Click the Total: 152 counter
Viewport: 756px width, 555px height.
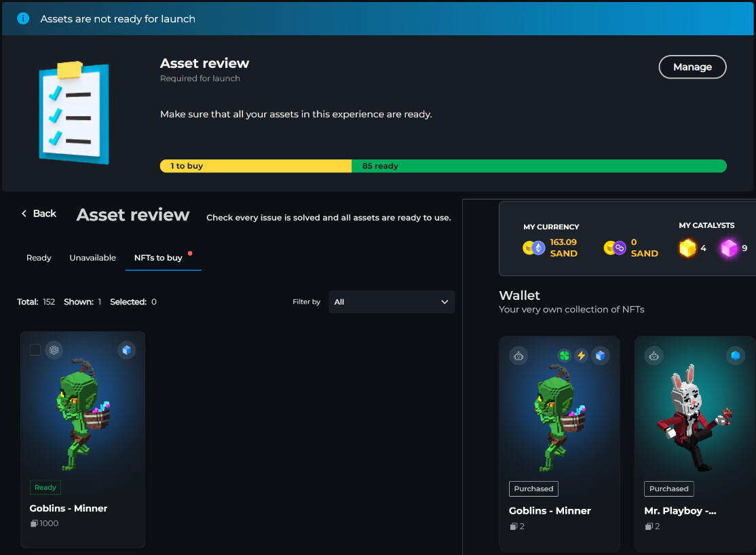tap(36, 302)
